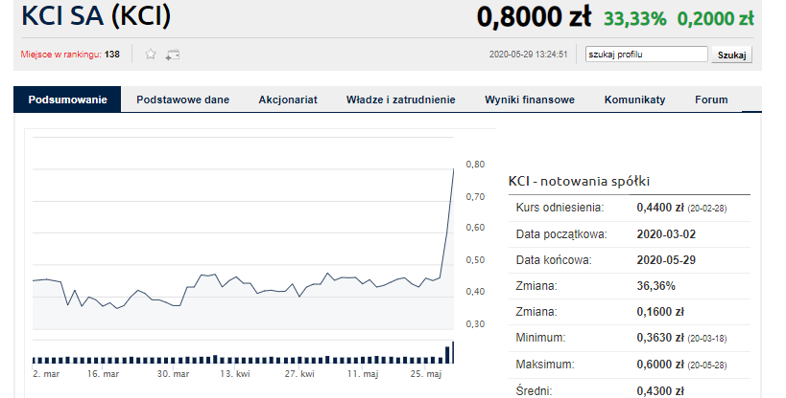This screenshot has width=786, height=398.
Task: Click the Zmiana value 36,36%
Action: click(x=656, y=286)
